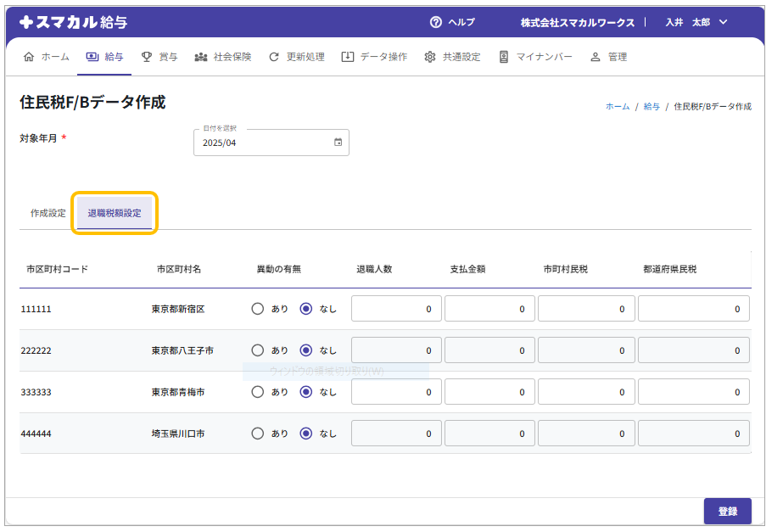Click the 社会保険 people icon
The width and height of the screenshot is (772, 532).
click(x=201, y=57)
